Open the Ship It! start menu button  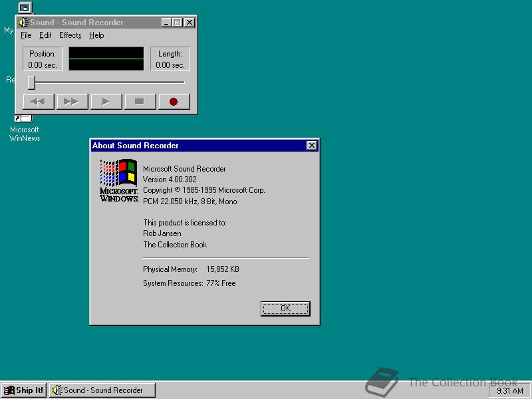[24, 390]
